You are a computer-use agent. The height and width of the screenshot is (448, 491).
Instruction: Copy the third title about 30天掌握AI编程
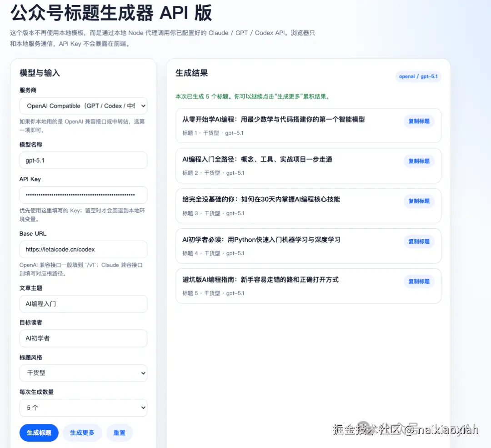418,201
